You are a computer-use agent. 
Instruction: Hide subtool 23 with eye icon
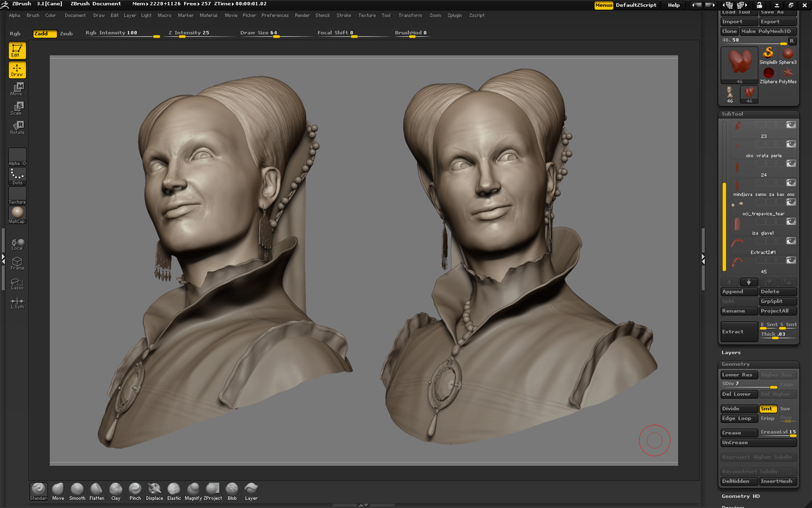pyautogui.click(x=791, y=125)
